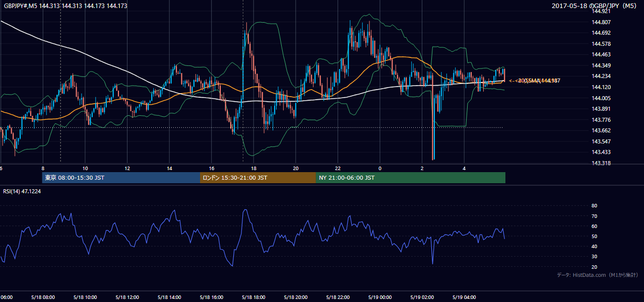The height and width of the screenshot is (302, 644).
Task: Click the bottom time label 5/18 16:00
Action: tap(212, 297)
